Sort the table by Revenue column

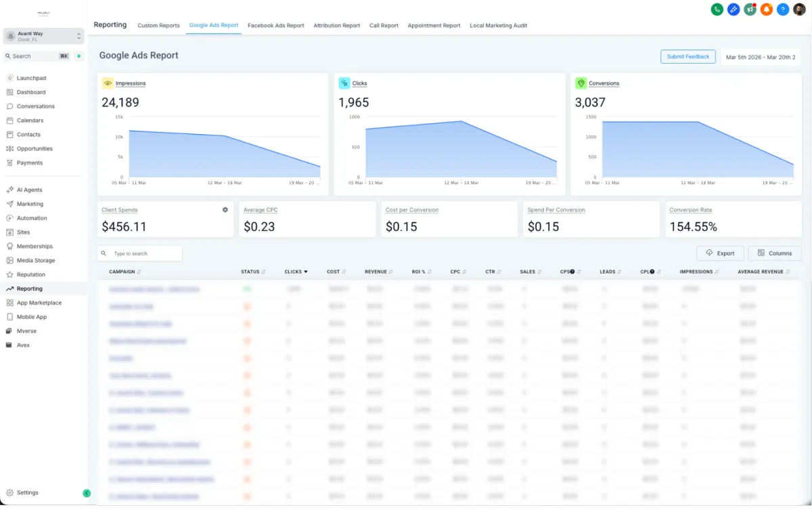379,272
